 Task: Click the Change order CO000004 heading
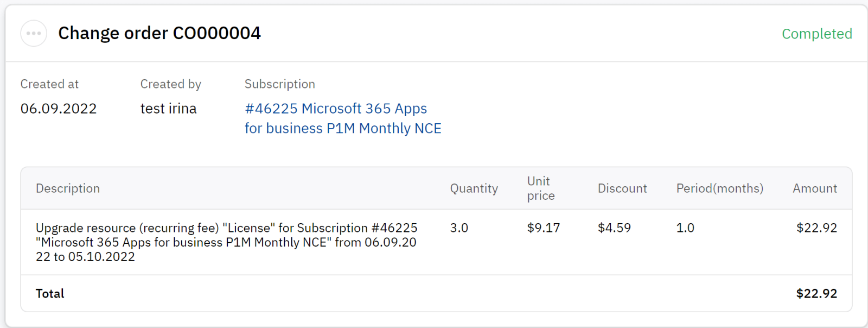[159, 33]
